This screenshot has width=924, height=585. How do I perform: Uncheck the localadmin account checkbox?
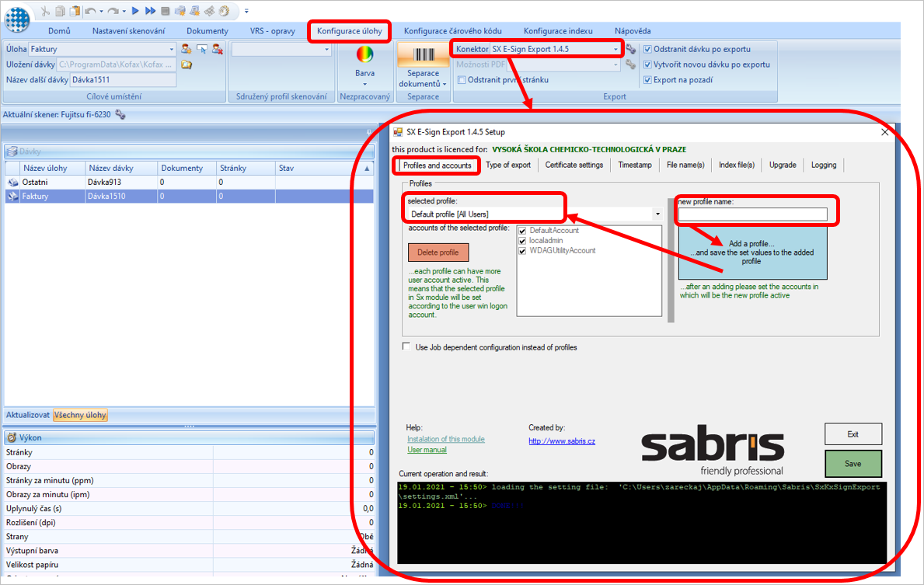click(x=522, y=241)
